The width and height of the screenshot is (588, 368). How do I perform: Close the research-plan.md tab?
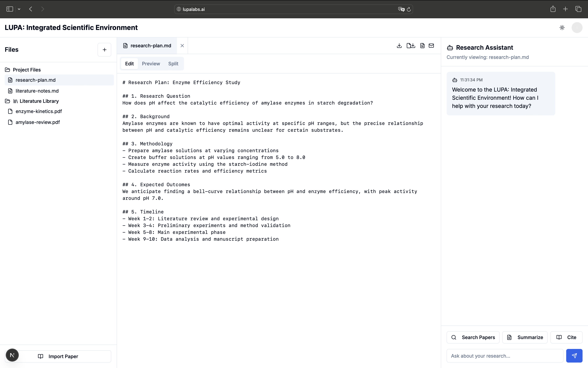[x=182, y=46]
